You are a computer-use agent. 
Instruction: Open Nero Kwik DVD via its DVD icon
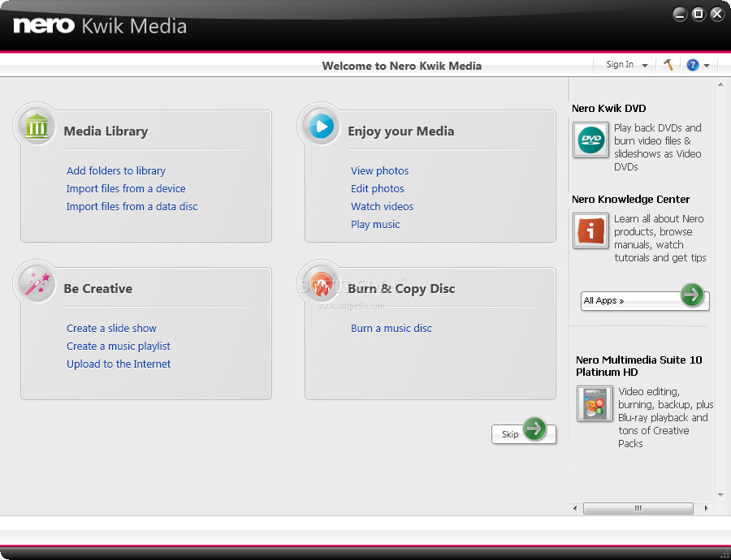(590, 140)
